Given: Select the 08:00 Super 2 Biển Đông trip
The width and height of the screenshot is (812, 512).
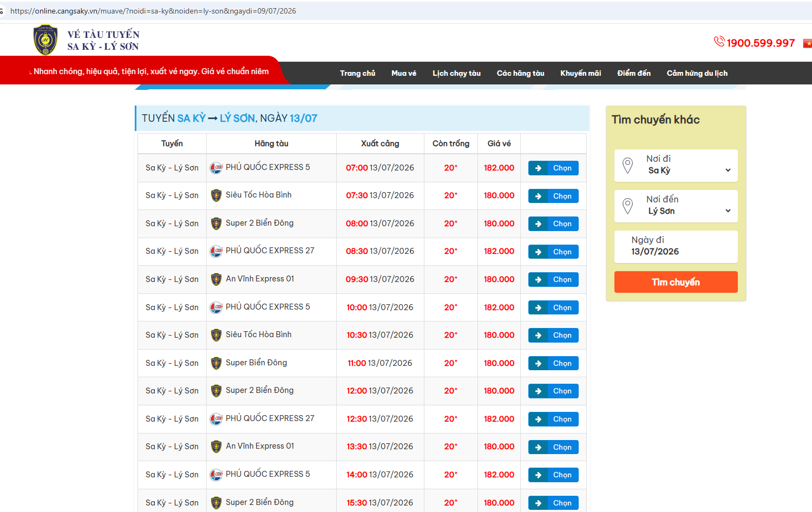Looking at the screenshot, I should pyautogui.click(x=553, y=224).
